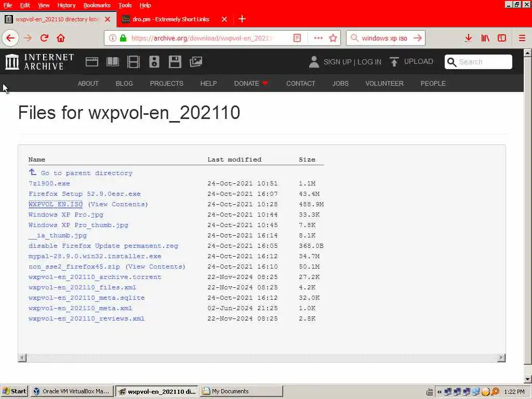The image size is (532, 399).
Task: Toggle the sidebar icon in toolbar
Action: click(x=502, y=38)
